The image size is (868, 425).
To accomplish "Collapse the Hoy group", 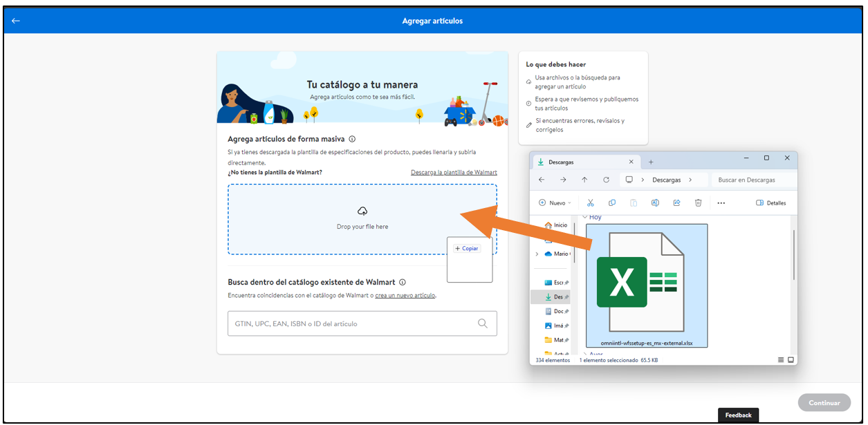I will pyautogui.click(x=584, y=217).
